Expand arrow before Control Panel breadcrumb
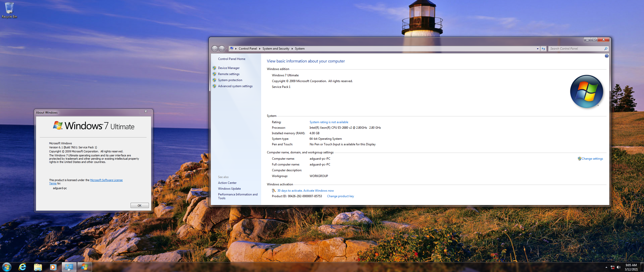The image size is (644, 272). coord(236,49)
